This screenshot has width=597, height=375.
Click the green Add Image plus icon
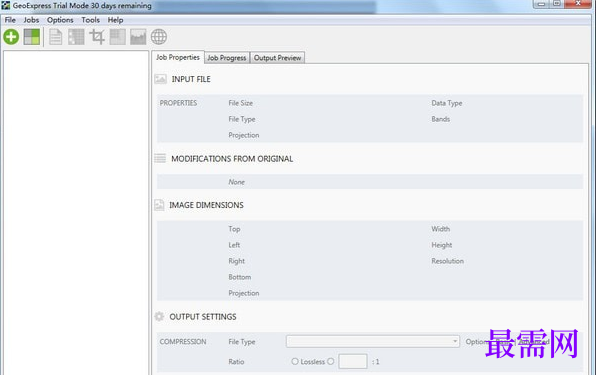tap(11, 37)
